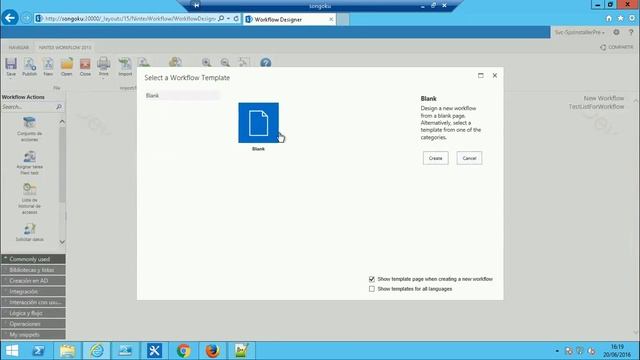This screenshot has height=360, width=640.
Task: Expand the 'Integración' actions group
Action: [x=33, y=291]
